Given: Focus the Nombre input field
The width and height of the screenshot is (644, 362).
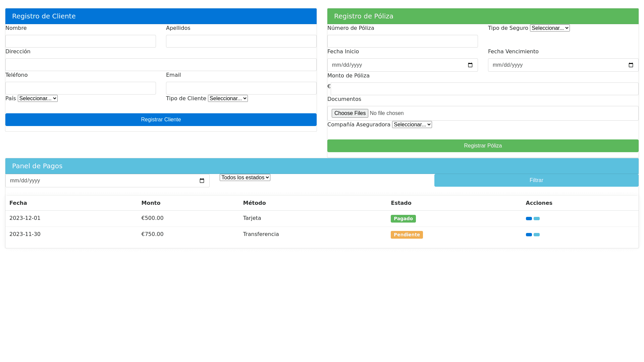Looking at the screenshot, I should (x=80, y=41).
